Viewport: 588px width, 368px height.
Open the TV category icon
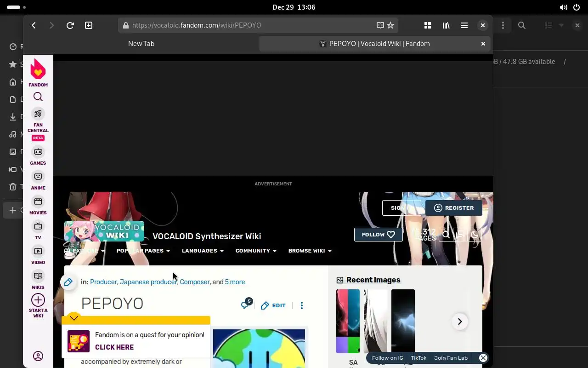click(38, 226)
